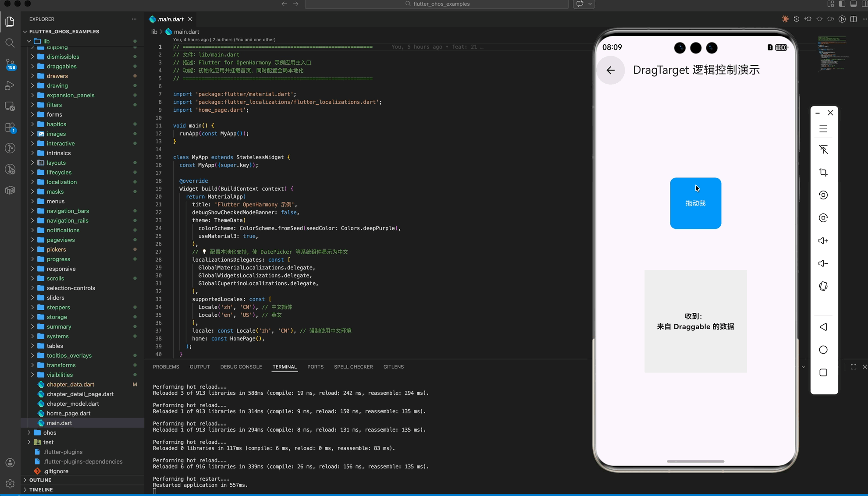Open Run and Debug view

[10, 86]
